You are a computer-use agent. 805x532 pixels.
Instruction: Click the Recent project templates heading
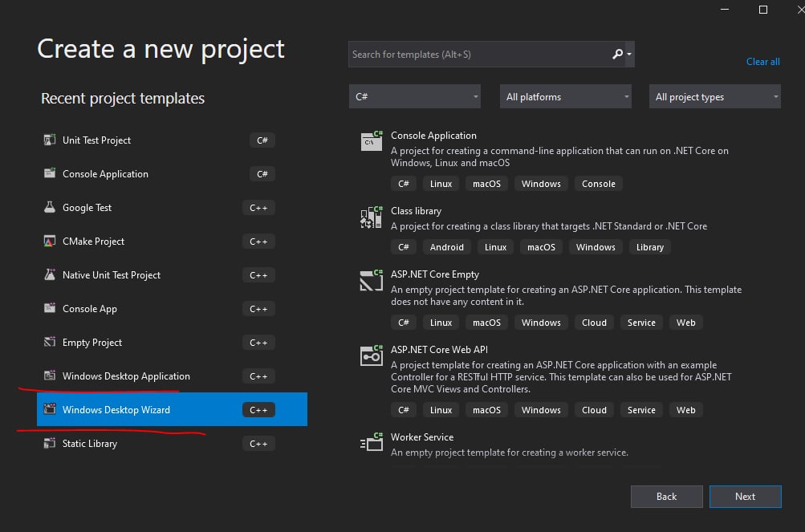click(x=123, y=98)
